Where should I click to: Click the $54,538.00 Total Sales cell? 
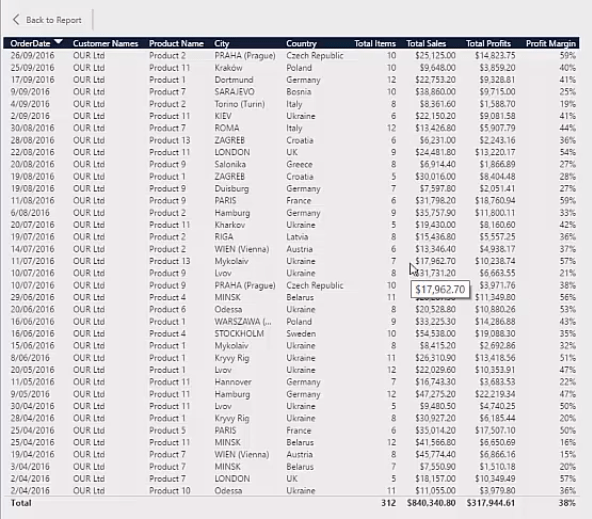[435, 334]
